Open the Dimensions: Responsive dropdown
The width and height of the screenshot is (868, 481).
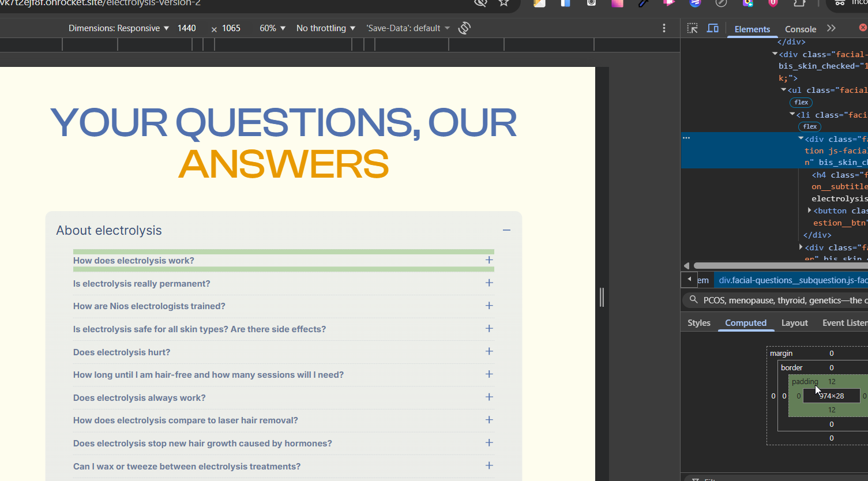pyautogui.click(x=118, y=28)
